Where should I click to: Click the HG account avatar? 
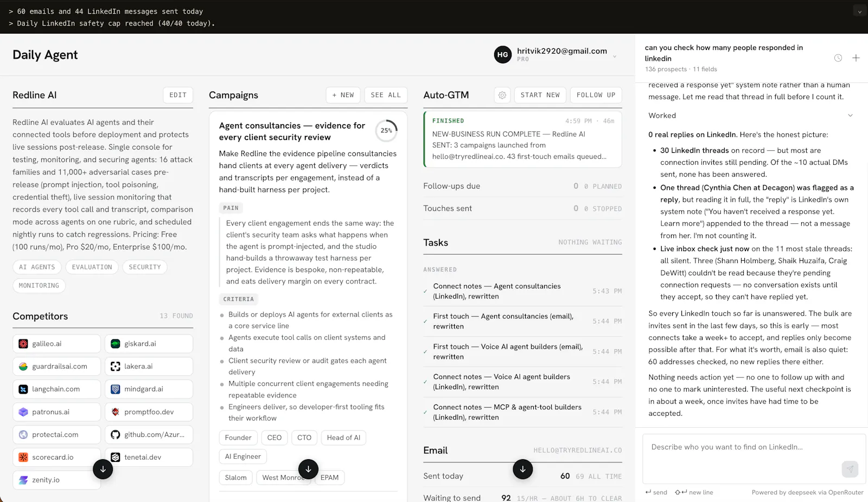coord(503,54)
